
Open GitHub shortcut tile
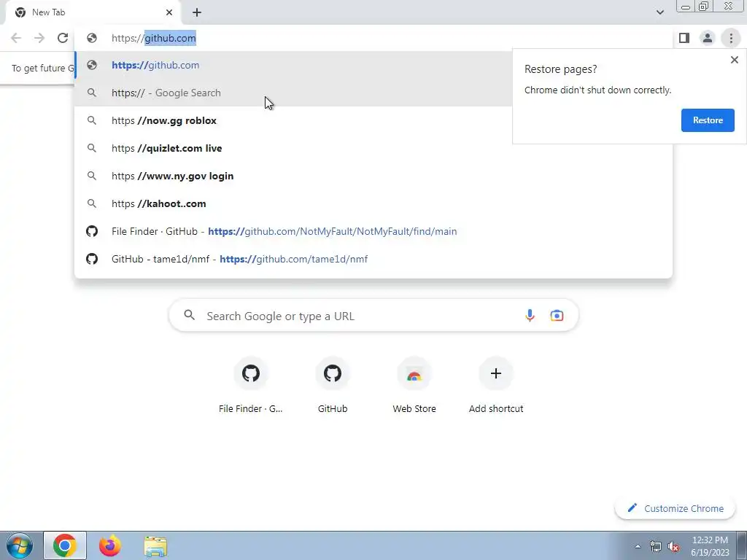click(333, 385)
